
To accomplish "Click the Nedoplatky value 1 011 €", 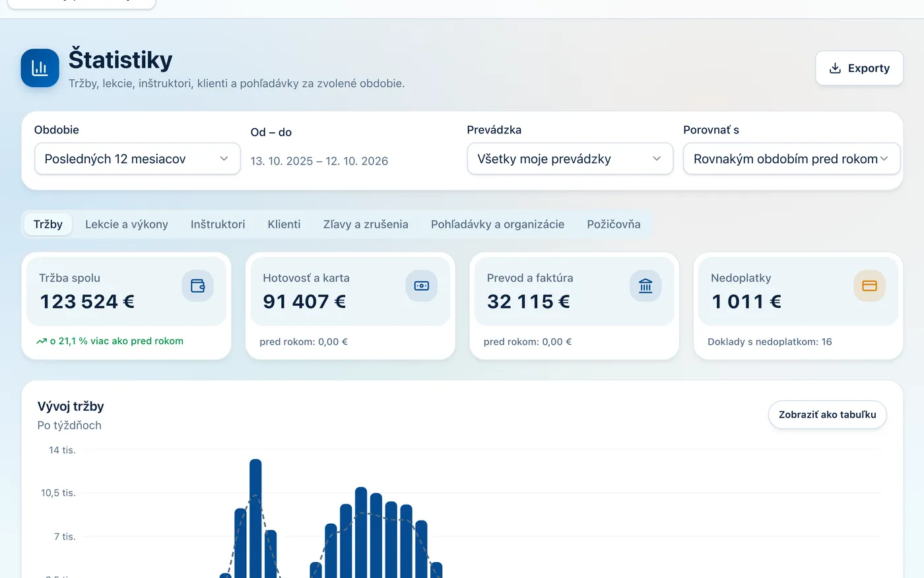I will tap(746, 301).
